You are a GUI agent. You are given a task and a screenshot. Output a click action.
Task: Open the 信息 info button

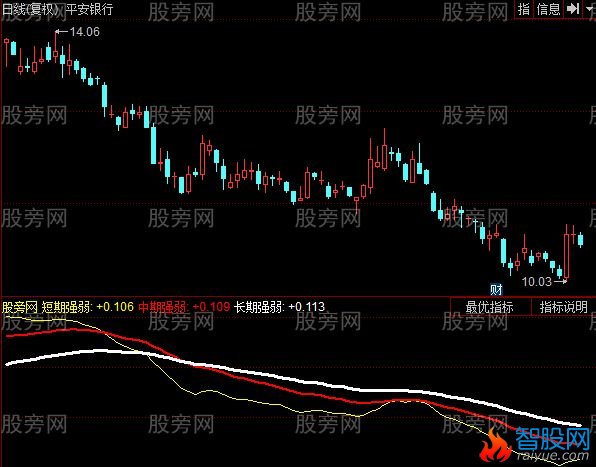pyautogui.click(x=548, y=9)
